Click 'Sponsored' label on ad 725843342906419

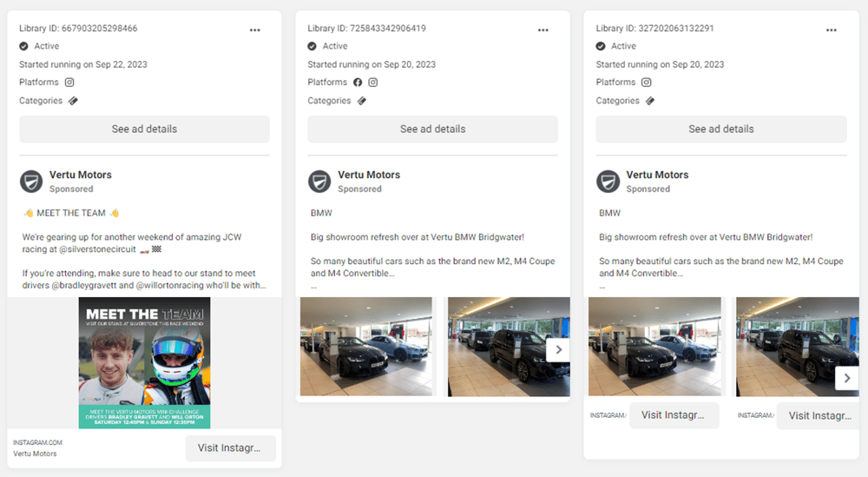360,189
